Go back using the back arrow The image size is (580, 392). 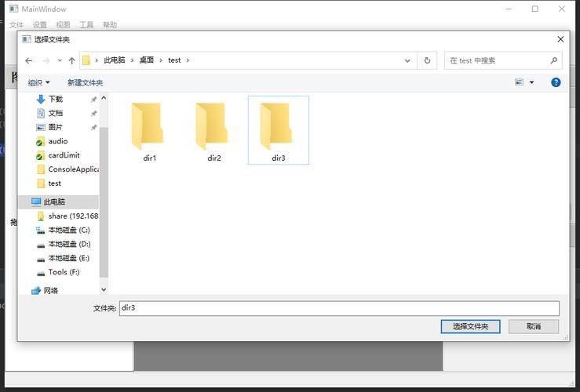(x=29, y=60)
